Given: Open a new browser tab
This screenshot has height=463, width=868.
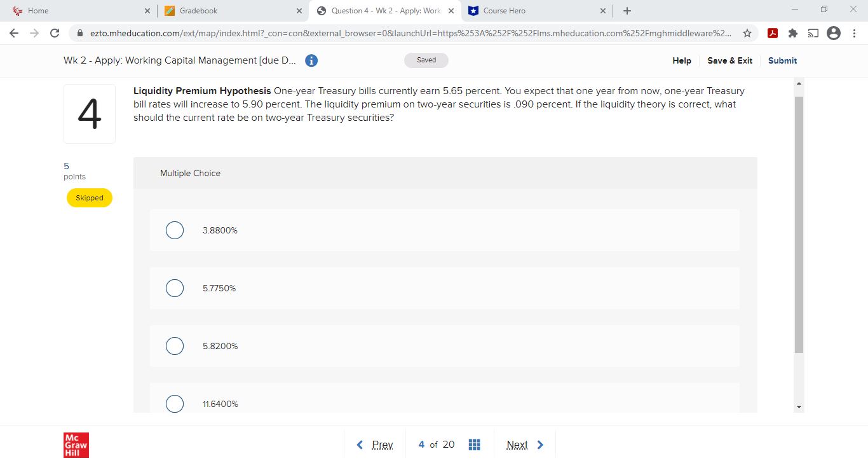Looking at the screenshot, I should pyautogui.click(x=627, y=11).
